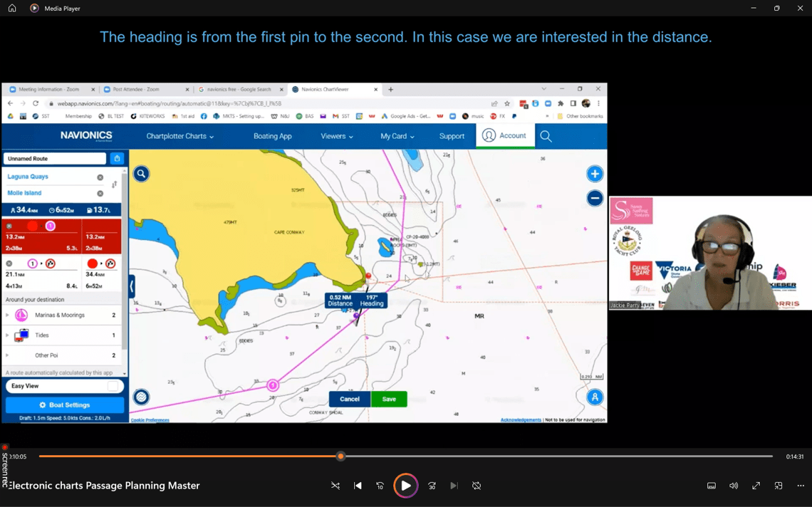Select the Account icon on the chart
812x507 pixels.
coord(505,135)
